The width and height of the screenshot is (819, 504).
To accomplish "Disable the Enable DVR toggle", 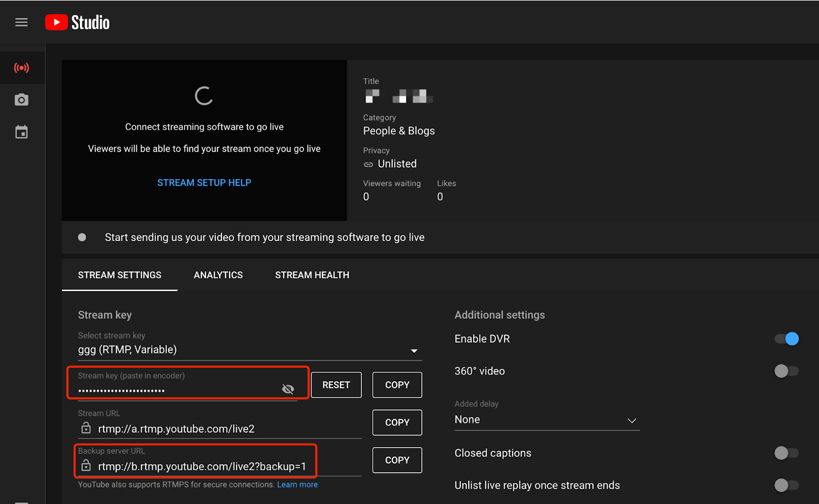I will click(x=786, y=339).
